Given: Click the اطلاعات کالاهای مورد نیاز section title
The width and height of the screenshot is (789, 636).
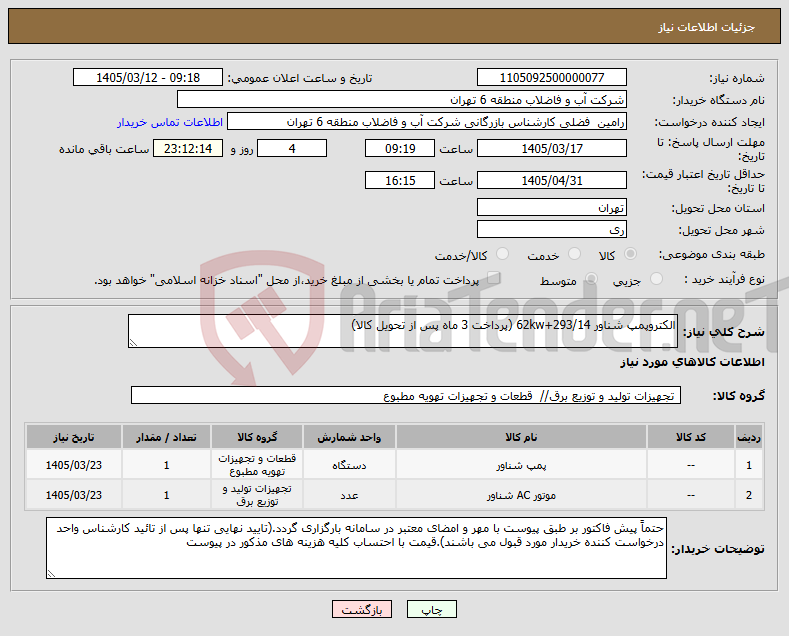Looking at the screenshot, I should click(x=692, y=362).
